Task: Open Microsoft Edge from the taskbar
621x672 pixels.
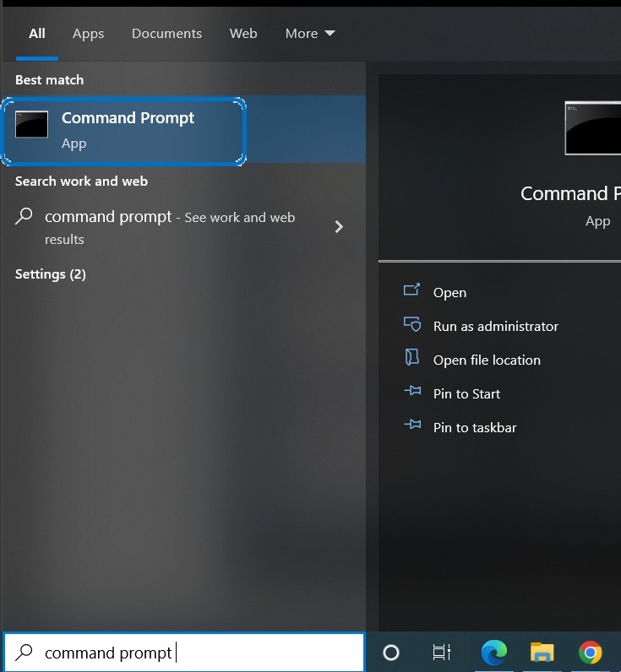Action: [x=494, y=652]
